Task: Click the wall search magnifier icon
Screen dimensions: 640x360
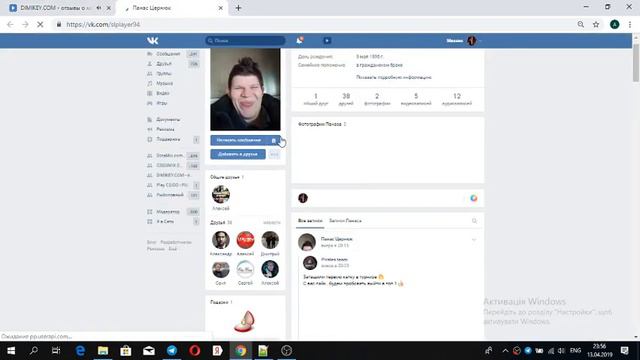Action: pyautogui.click(x=474, y=221)
